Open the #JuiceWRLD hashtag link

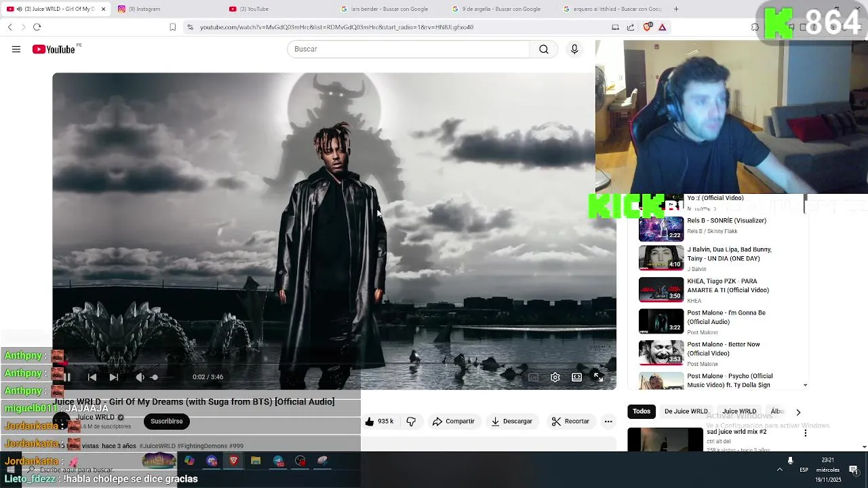157,446
